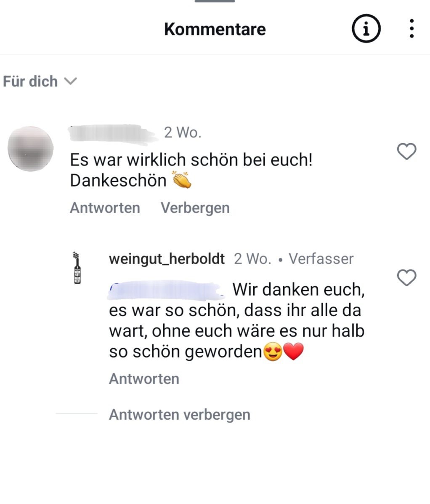Open the weingut_herboldt username link
This screenshot has height=504, width=430.
point(167,259)
